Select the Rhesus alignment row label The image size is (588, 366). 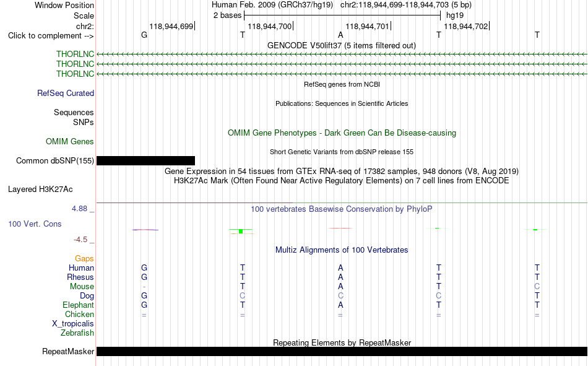[80, 277]
